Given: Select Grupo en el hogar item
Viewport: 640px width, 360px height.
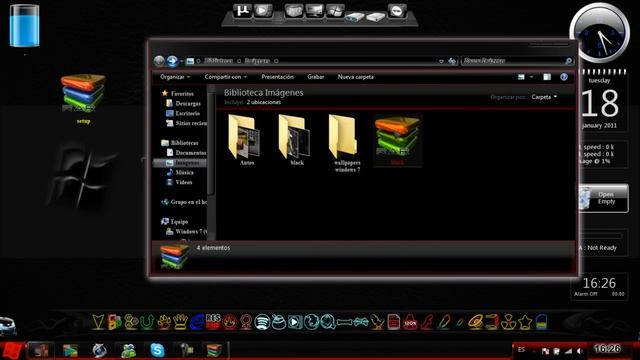Looking at the screenshot, I should tap(184, 202).
